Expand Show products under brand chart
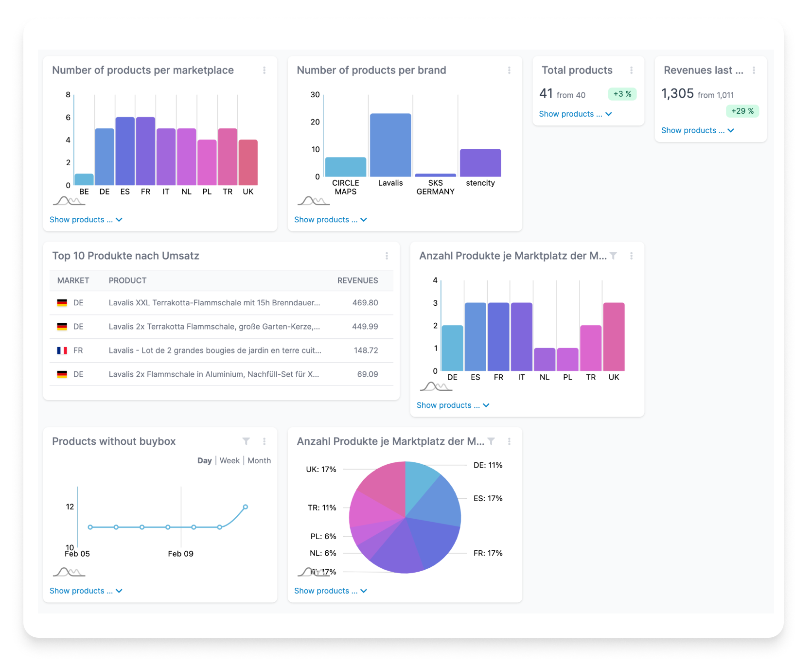The height and width of the screenshot is (665, 812). pyautogui.click(x=331, y=220)
